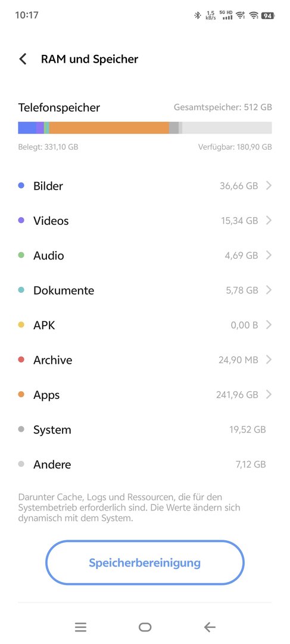290x644 pixels.
Task: Tap the orange Apps segment in the storage bar
Action: coord(109,128)
